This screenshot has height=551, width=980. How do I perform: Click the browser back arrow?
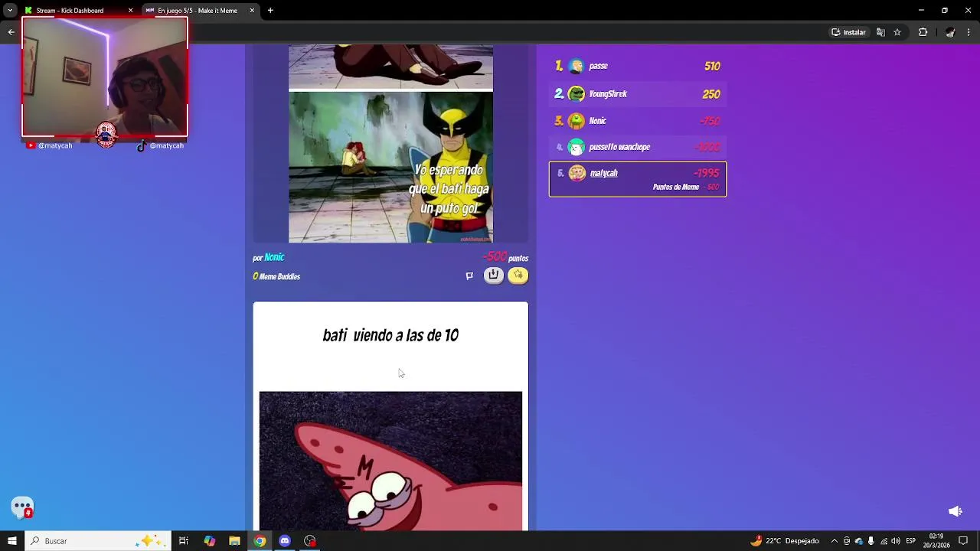click(11, 32)
